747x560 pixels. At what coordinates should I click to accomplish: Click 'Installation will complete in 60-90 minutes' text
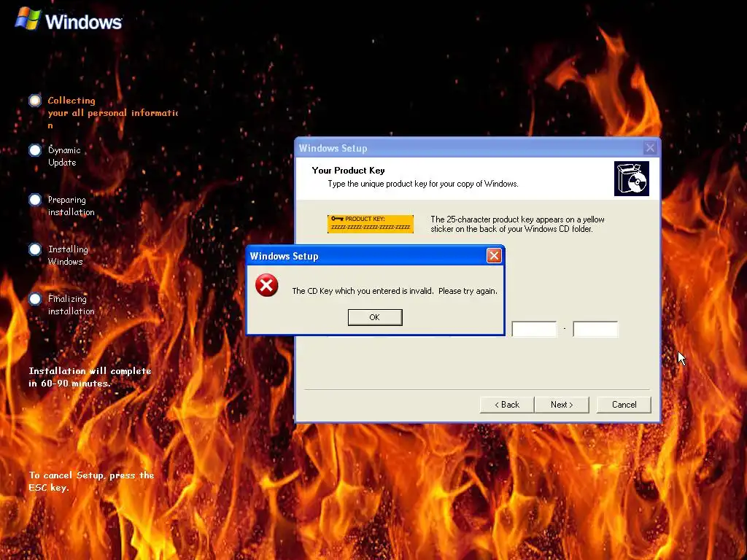90,377
